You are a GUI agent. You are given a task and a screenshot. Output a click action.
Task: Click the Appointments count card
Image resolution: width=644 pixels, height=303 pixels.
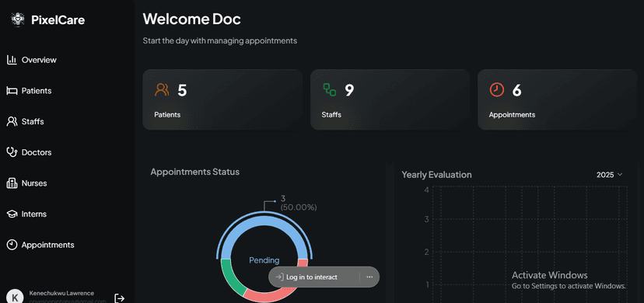click(558, 99)
